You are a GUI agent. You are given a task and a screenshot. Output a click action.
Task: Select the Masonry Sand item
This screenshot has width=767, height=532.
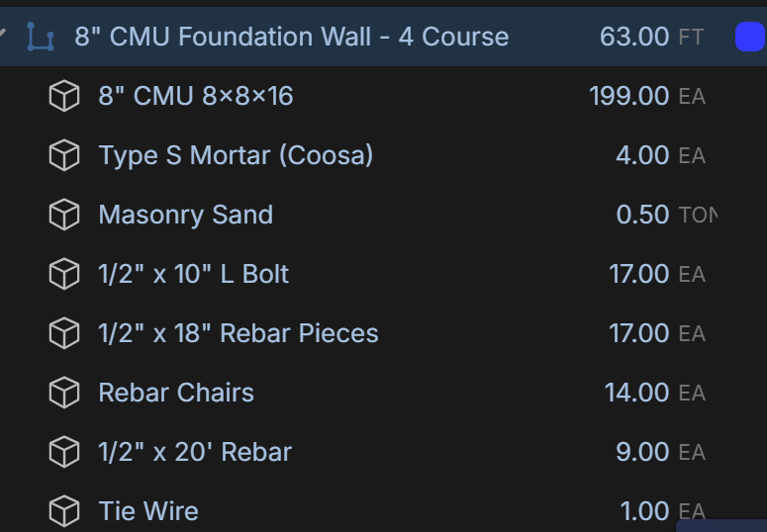coord(186,215)
